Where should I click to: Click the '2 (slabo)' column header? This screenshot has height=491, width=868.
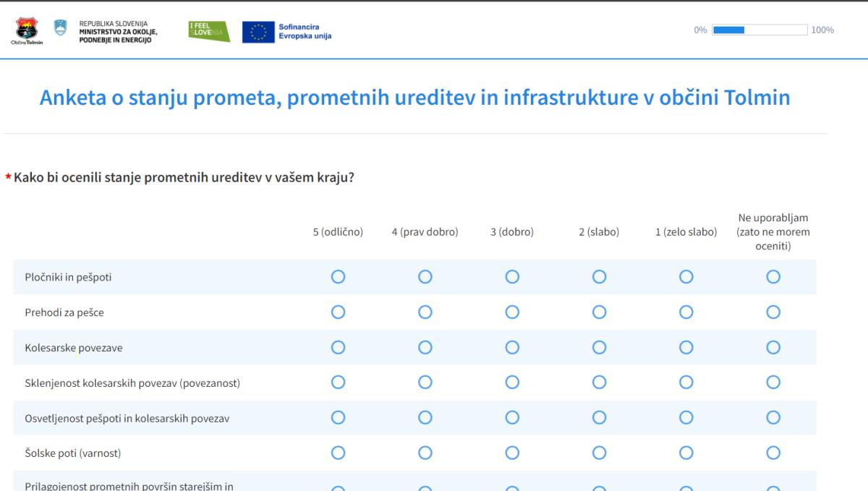tap(599, 232)
